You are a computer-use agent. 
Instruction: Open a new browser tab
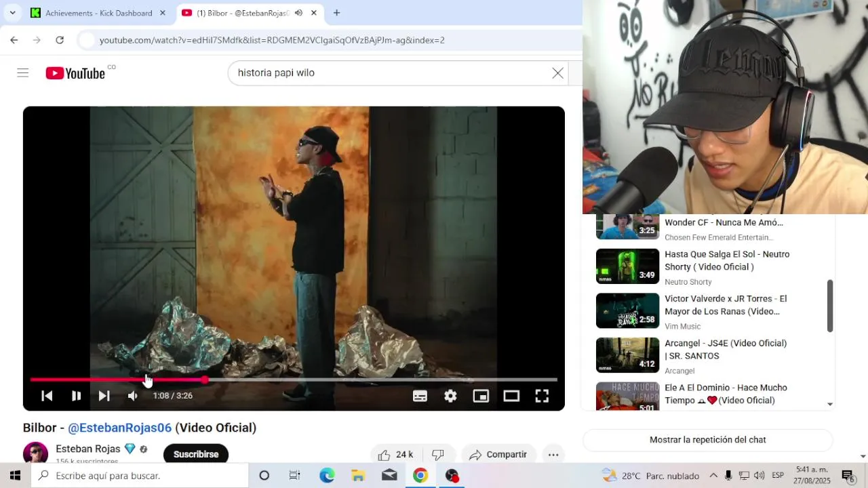pos(336,13)
